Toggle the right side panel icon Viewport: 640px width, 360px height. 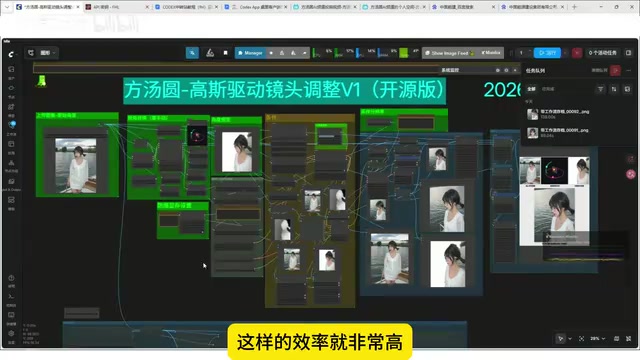[x=629, y=53]
